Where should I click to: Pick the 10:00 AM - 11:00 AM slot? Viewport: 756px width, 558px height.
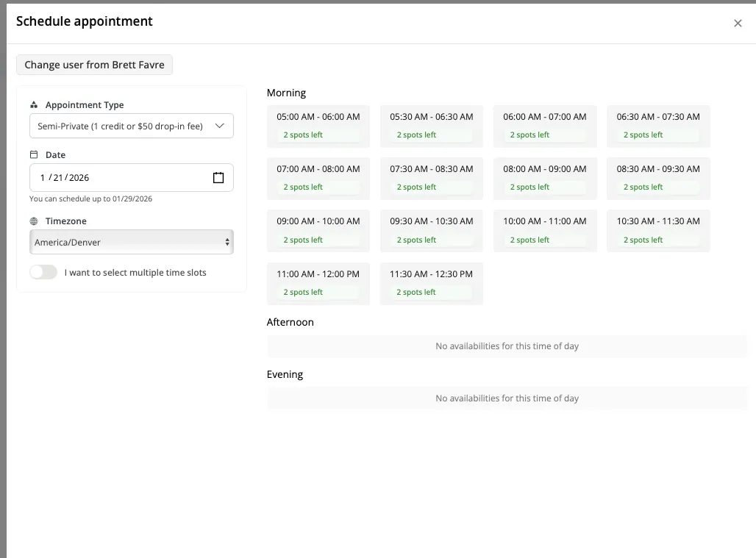[x=545, y=231]
